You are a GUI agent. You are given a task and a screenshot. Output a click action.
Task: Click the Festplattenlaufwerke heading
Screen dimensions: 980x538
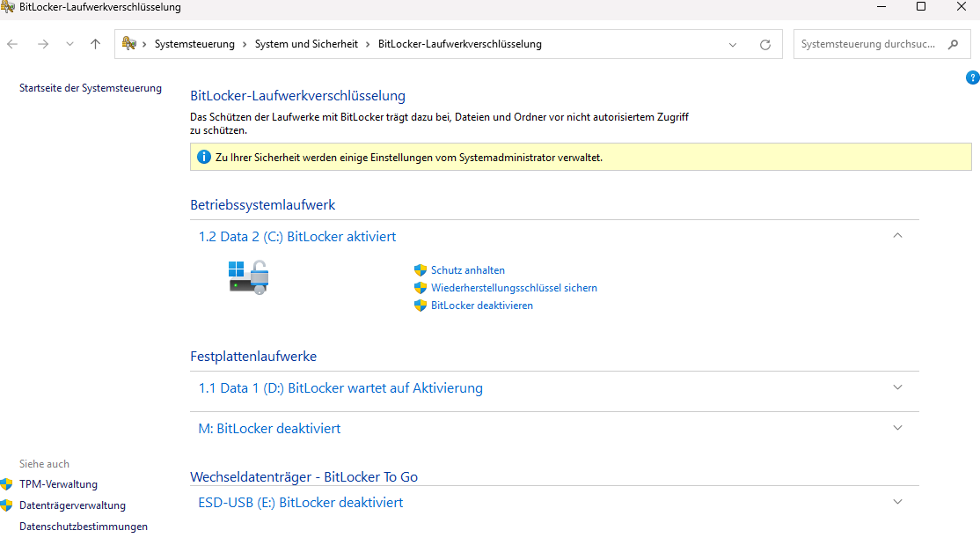click(x=253, y=356)
